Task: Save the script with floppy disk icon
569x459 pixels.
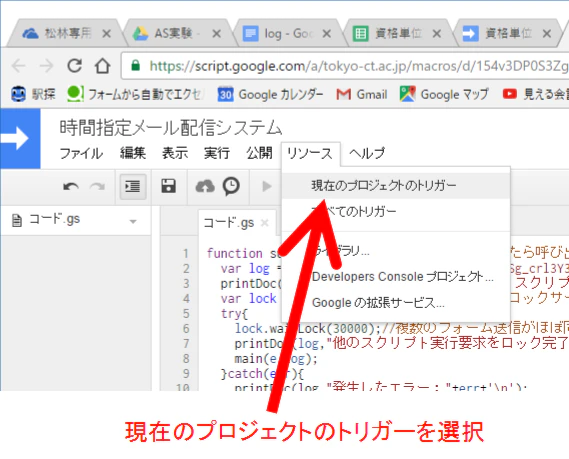Action: (168, 186)
